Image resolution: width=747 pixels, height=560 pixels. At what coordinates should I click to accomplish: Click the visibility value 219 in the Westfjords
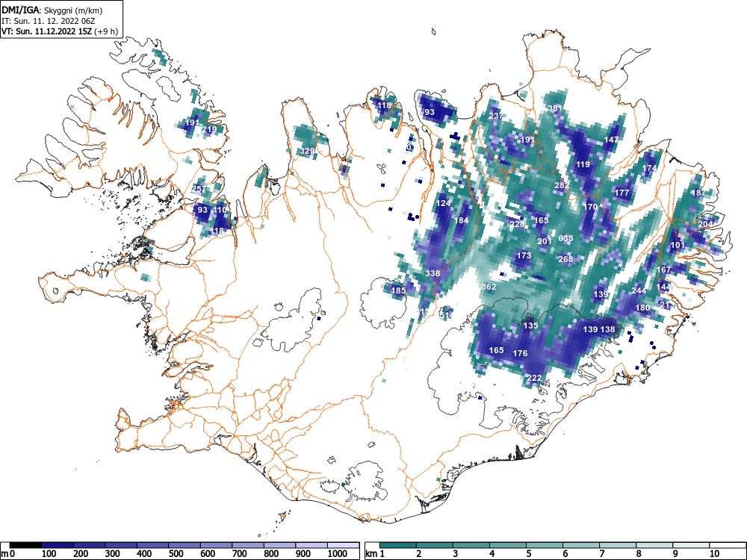click(x=209, y=129)
